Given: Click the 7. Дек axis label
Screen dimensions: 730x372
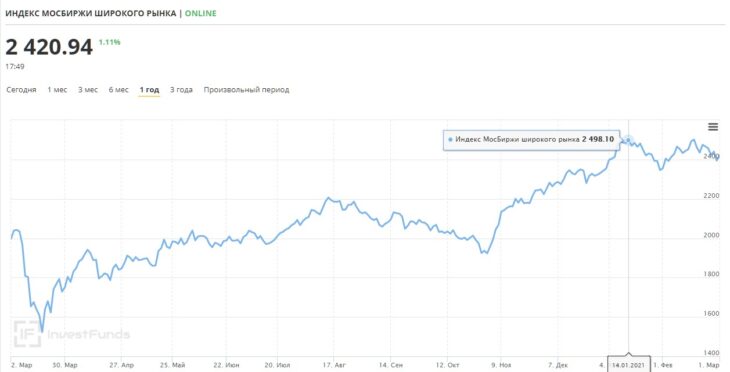Looking at the screenshot, I should click(558, 365).
